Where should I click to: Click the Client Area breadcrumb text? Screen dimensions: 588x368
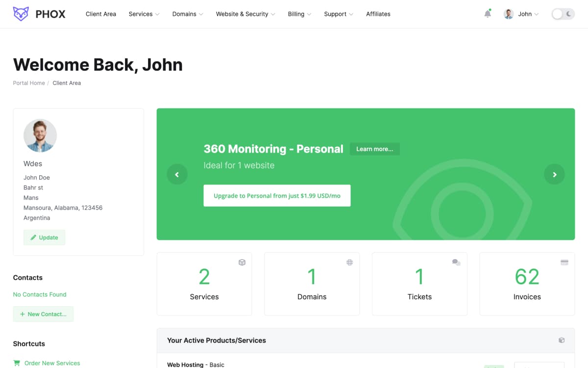67,83
